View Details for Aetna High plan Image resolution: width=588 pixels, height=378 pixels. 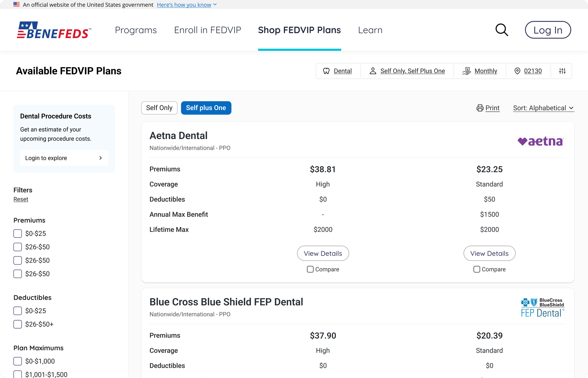click(x=323, y=253)
